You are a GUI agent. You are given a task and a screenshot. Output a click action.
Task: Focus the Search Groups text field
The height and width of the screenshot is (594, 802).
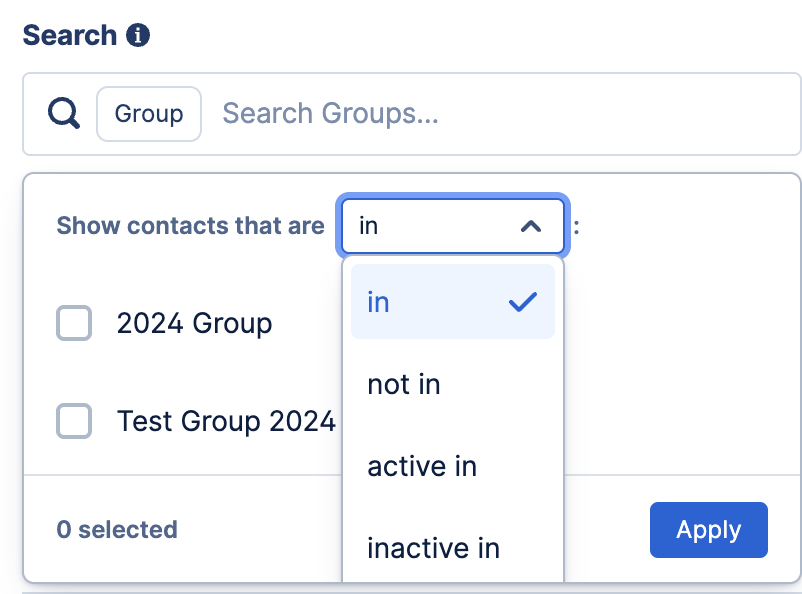(506, 114)
